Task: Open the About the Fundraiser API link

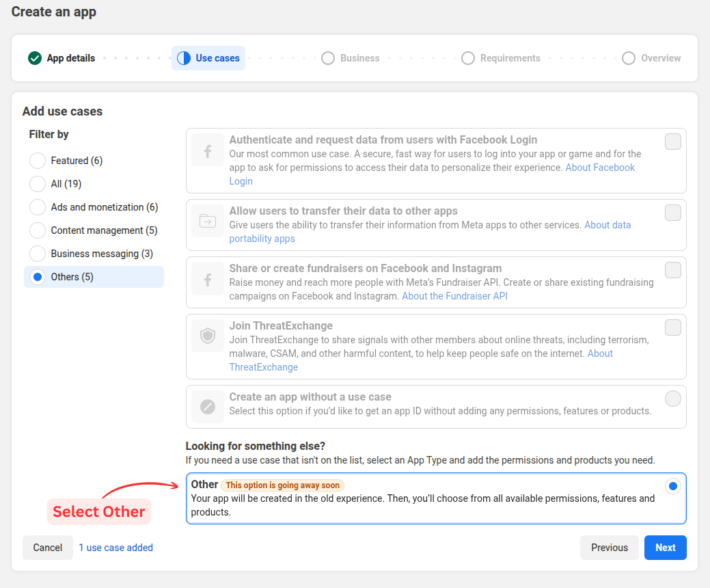Action: click(x=454, y=296)
